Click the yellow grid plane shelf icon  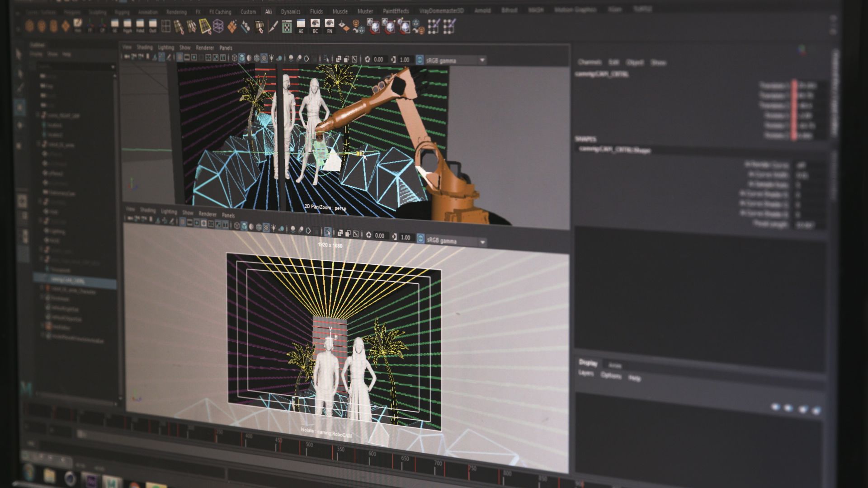[x=205, y=26]
